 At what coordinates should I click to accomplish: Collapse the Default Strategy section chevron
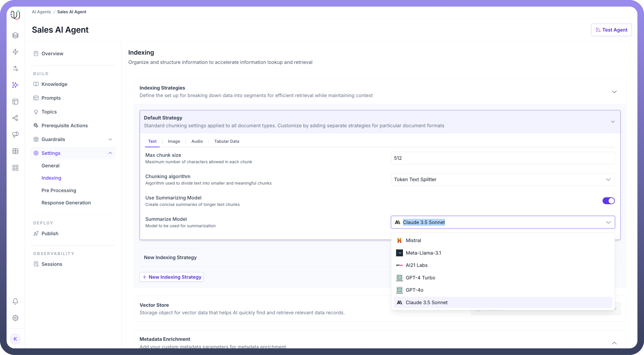click(613, 122)
